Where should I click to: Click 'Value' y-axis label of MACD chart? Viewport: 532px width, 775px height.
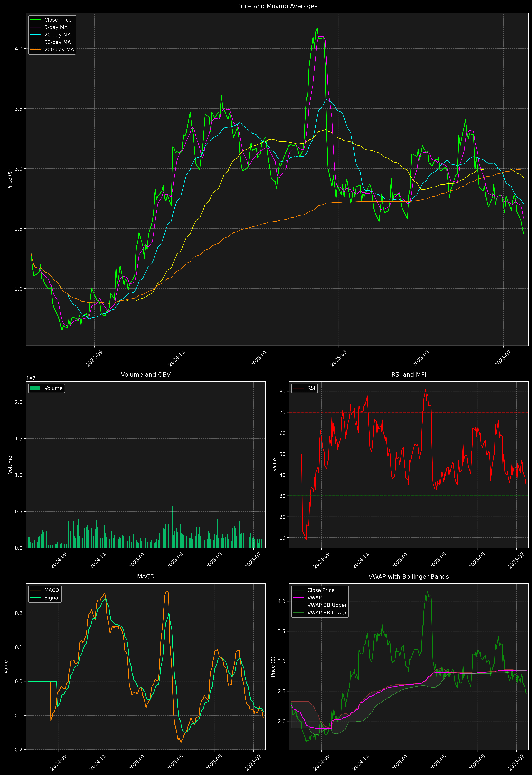click(6, 667)
